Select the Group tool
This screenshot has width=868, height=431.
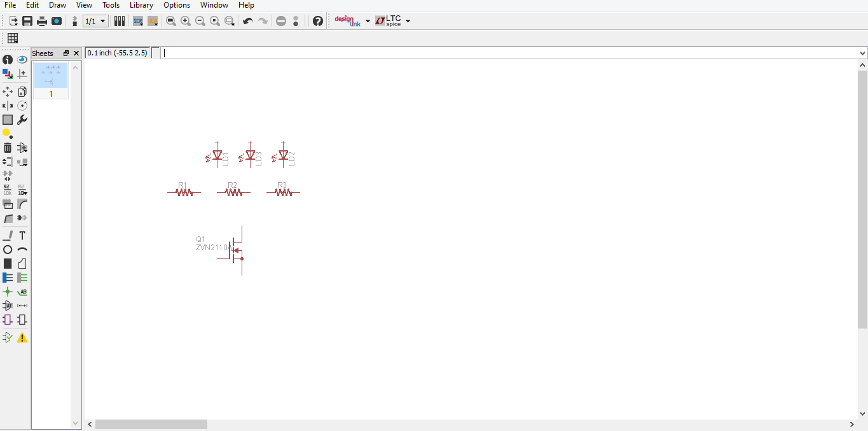pyautogui.click(x=8, y=120)
